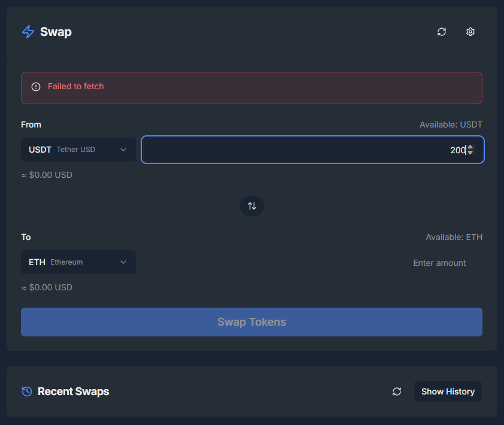Increase the From amount with up arrow
Image resolution: width=504 pixels, height=425 pixels.
pos(470,147)
